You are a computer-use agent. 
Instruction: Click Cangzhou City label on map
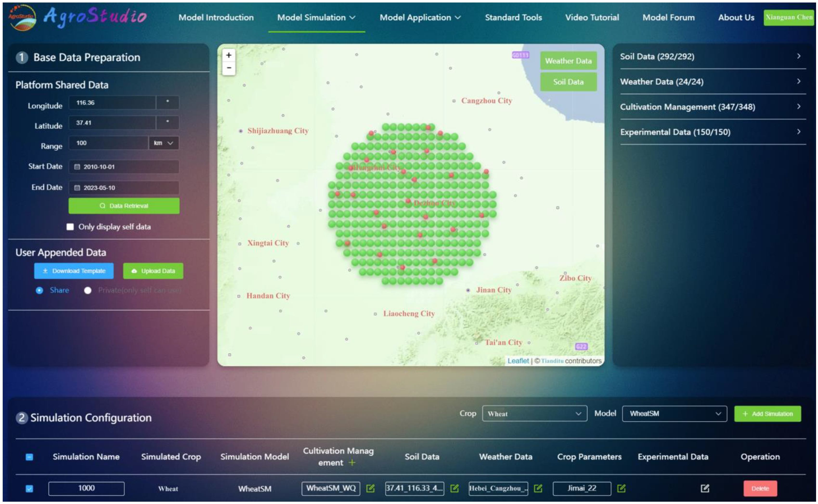click(486, 101)
